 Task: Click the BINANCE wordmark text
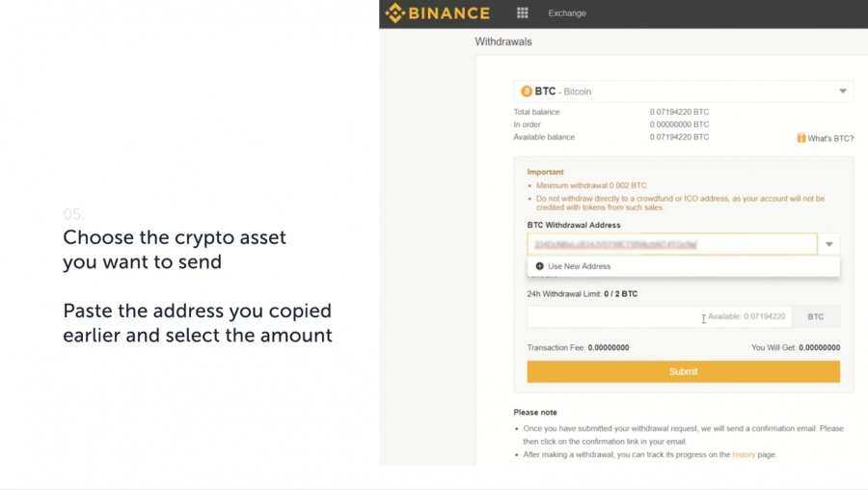click(448, 14)
